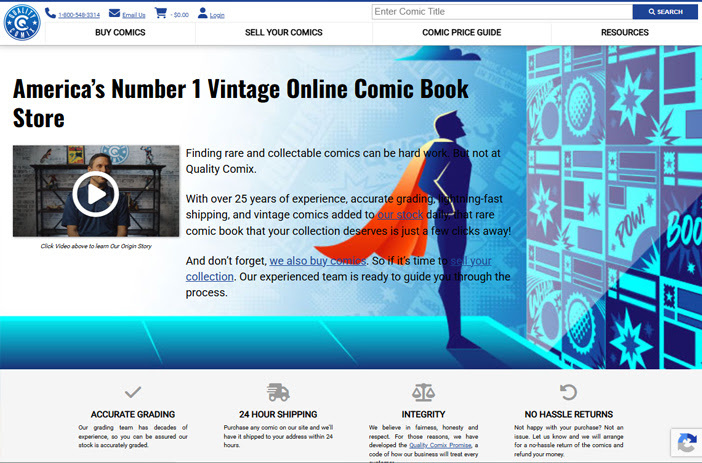Click the Search button
Screen dimensions: 702x463
(665, 12)
